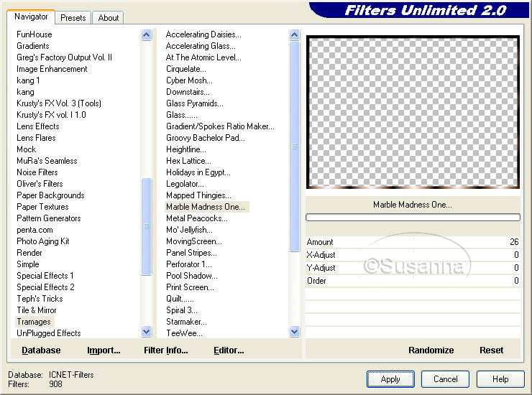Viewport: 532px width, 395px height.
Task: Select the Render category
Action: coord(29,253)
